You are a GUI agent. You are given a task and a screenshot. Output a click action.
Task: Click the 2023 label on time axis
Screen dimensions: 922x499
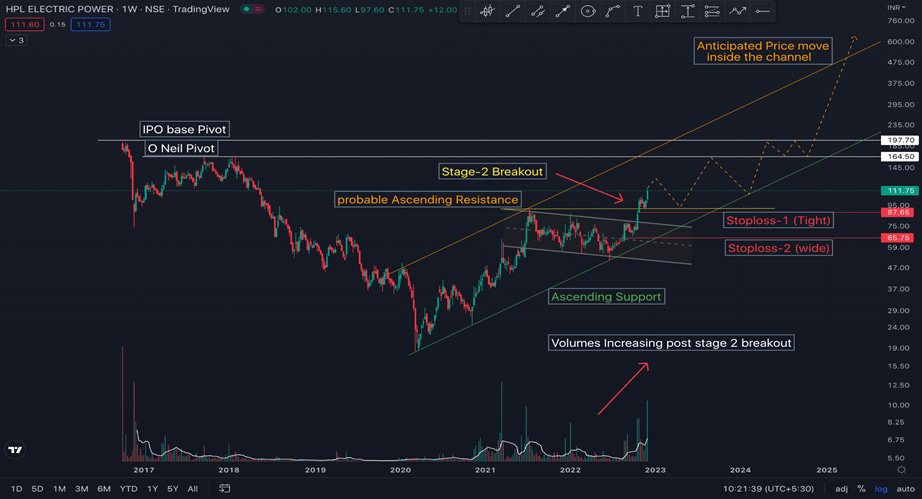(x=655, y=470)
